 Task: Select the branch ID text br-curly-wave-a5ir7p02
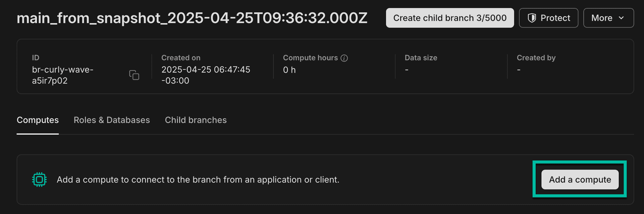[63, 75]
